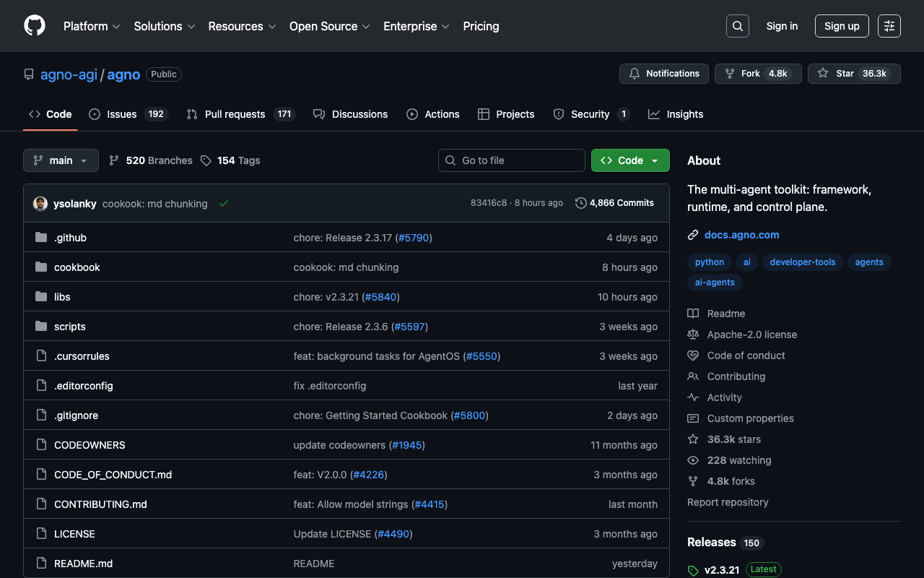Open the docs.agno.com link

(741, 235)
